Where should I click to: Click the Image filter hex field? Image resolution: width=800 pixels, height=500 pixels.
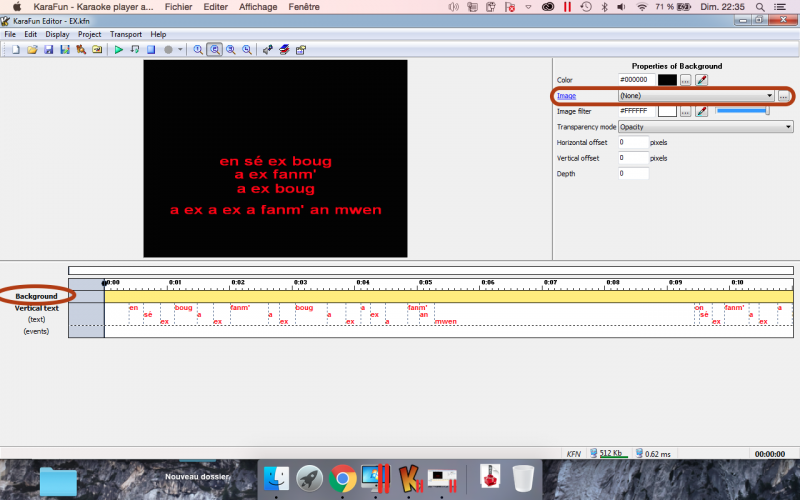tap(636, 111)
